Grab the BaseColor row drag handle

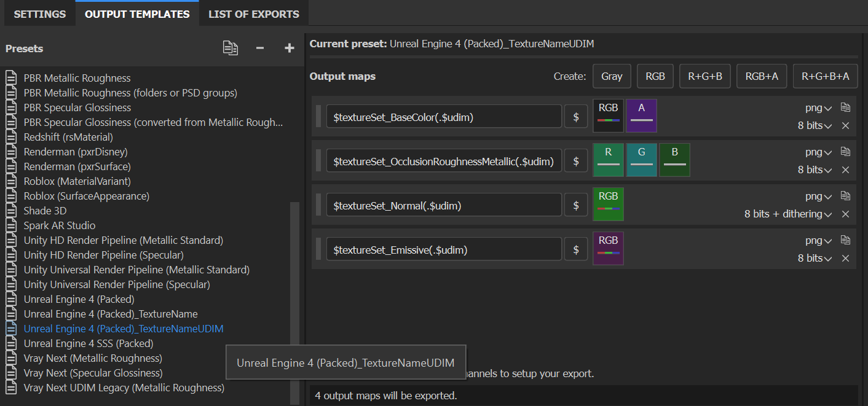[x=318, y=117]
